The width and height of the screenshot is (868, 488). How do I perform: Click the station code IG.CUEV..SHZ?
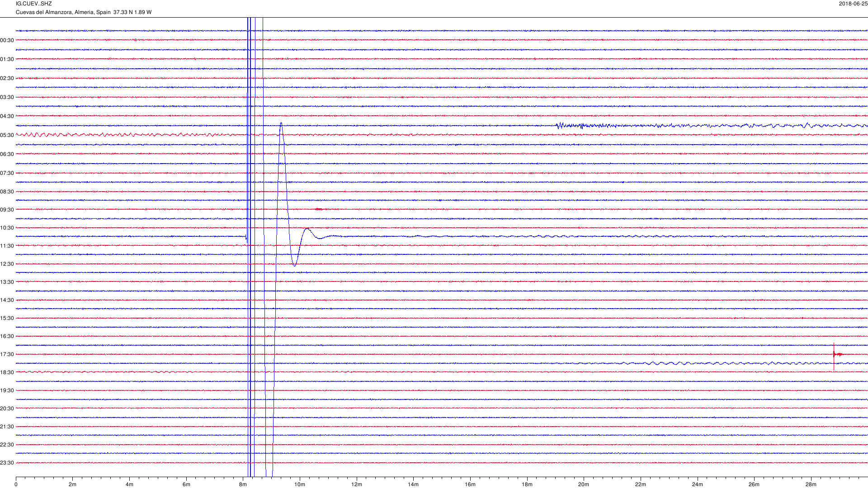tap(33, 4)
